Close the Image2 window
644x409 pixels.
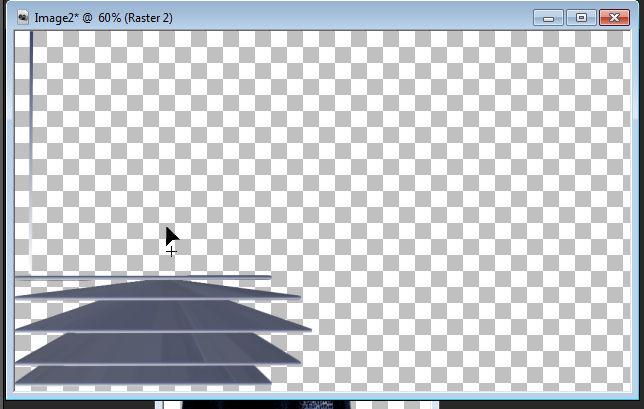point(614,18)
